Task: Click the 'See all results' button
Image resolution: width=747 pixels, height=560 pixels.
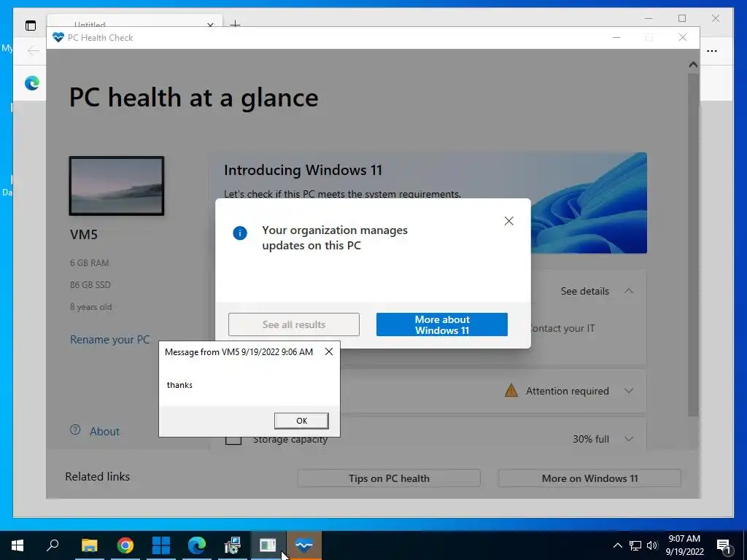Action: (294, 324)
